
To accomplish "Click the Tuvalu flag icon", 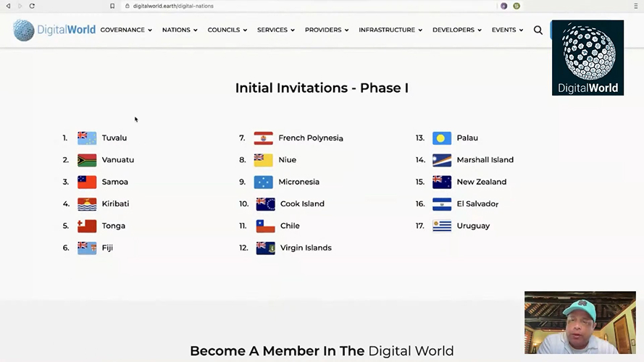I will pyautogui.click(x=87, y=138).
